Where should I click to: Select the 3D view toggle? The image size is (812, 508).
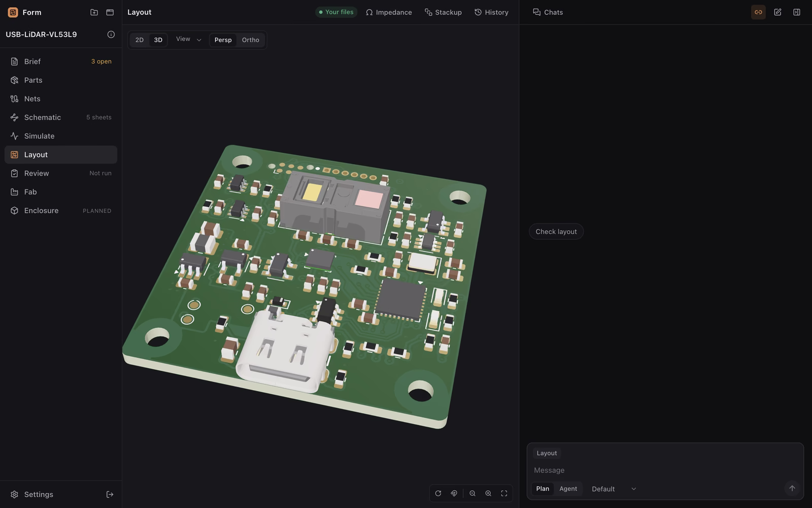158,40
